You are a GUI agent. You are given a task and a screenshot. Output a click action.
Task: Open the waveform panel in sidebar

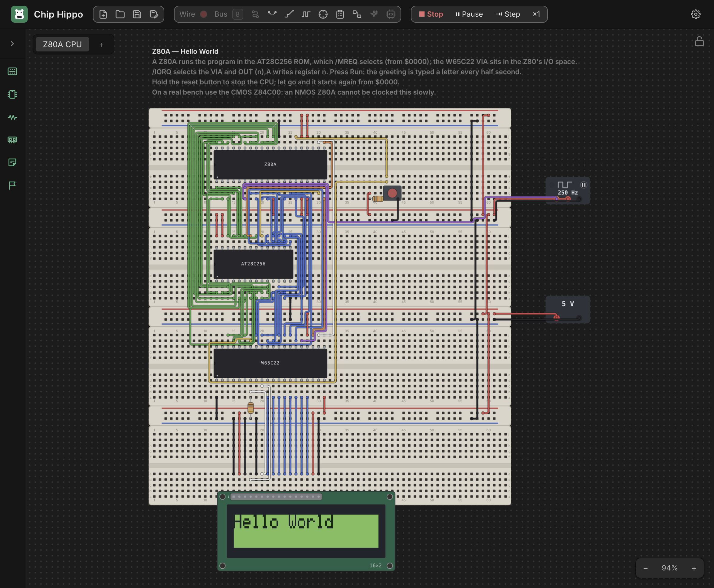[12, 117]
